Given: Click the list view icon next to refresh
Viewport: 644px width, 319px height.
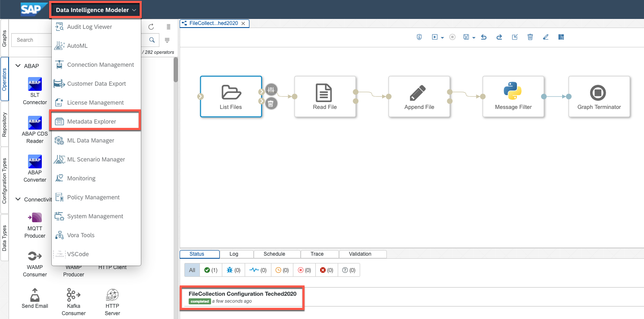Looking at the screenshot, I should (x=168, y=27).
